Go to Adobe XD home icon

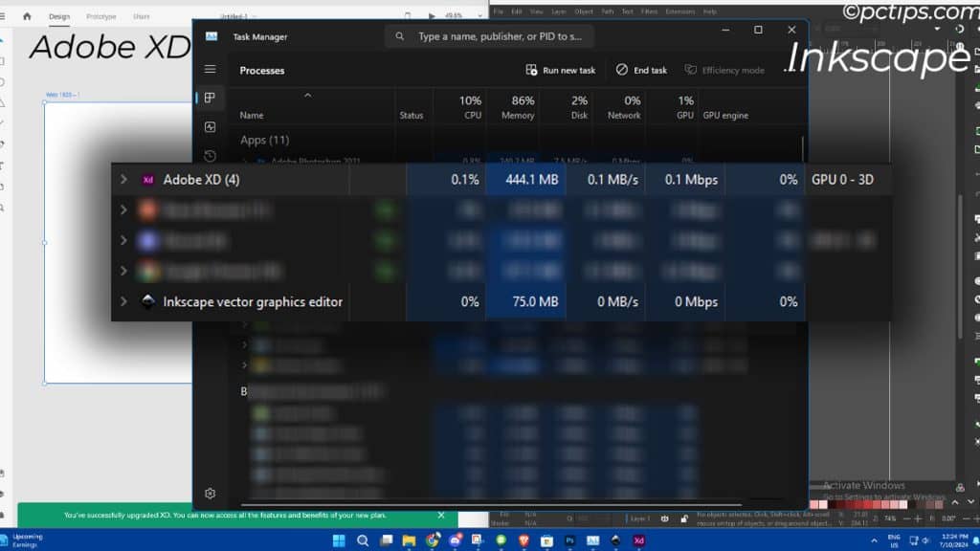27,16
